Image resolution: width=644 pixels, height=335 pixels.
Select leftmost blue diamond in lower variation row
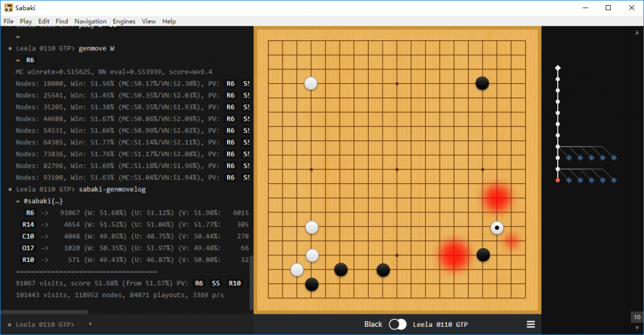[x=569, y=180]
